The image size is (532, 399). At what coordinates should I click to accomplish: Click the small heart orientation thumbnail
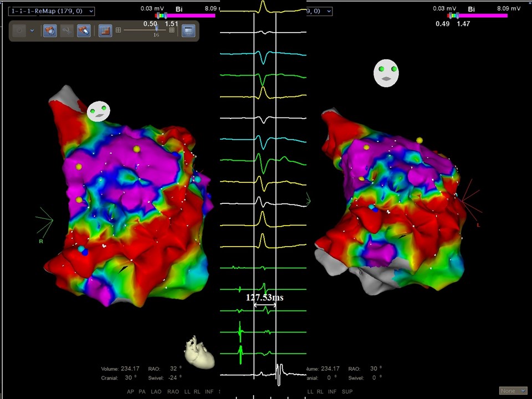tap(199, 352)
